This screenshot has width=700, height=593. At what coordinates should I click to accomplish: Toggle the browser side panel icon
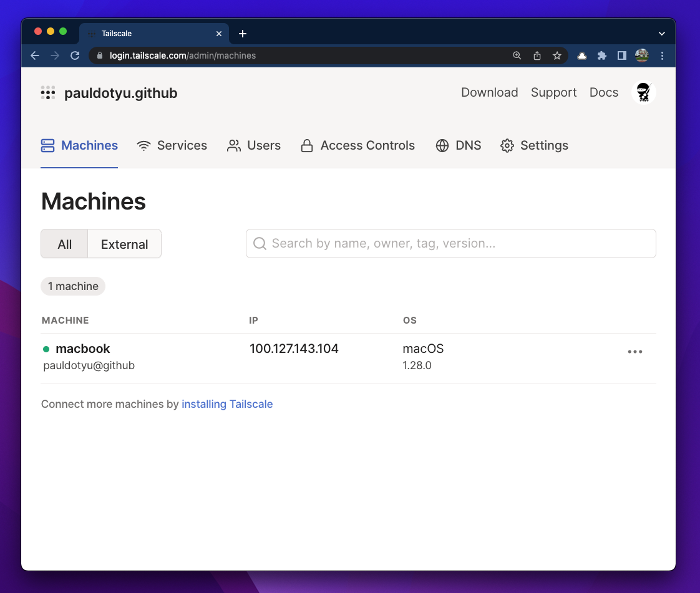point(621,55)
